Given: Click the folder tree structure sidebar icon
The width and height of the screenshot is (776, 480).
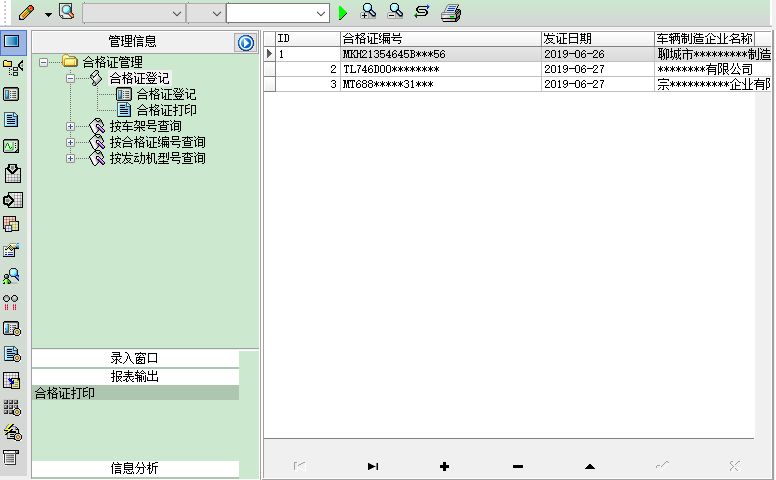Looking at the screenshot, I should pos(12,67).
